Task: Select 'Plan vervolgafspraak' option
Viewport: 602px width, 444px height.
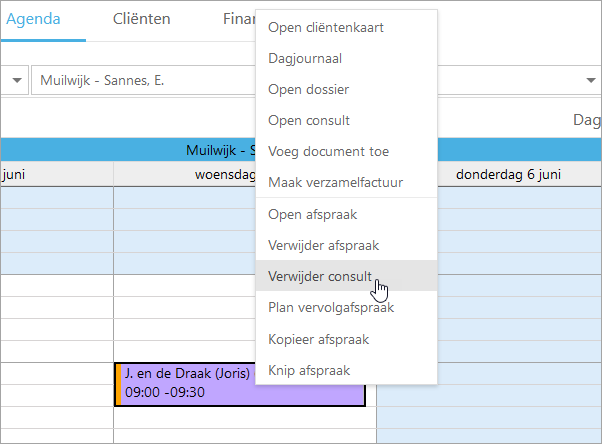Action: [x=331, y=307]
